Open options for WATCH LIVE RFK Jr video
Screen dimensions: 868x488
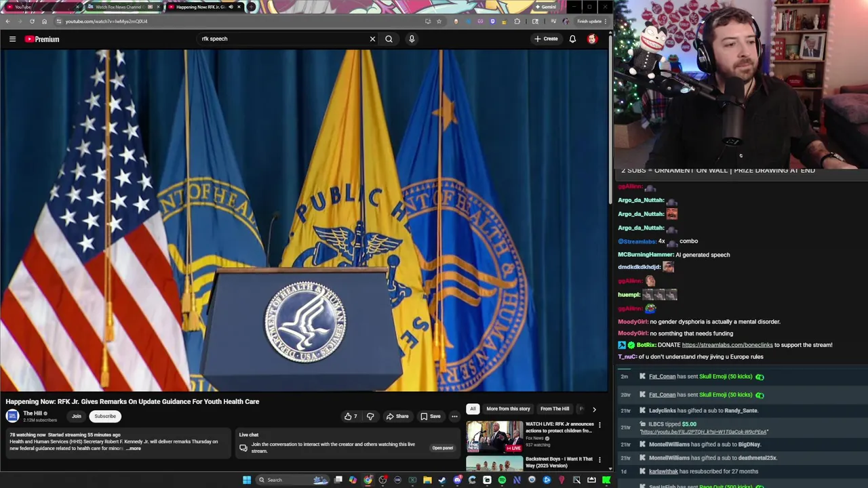tap(599, 425)
